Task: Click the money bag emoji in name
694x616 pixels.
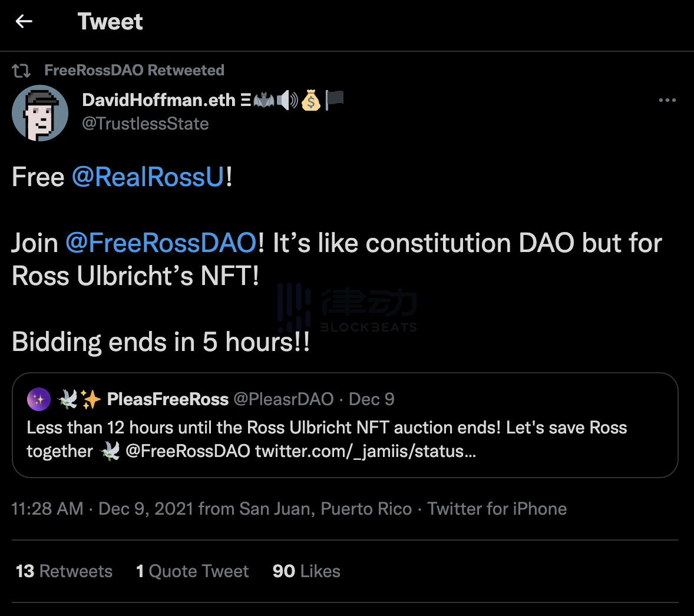Action: [x=310, y=101]
